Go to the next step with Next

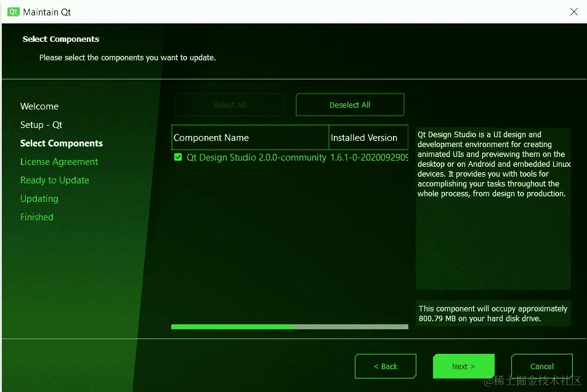coord(463,366)
